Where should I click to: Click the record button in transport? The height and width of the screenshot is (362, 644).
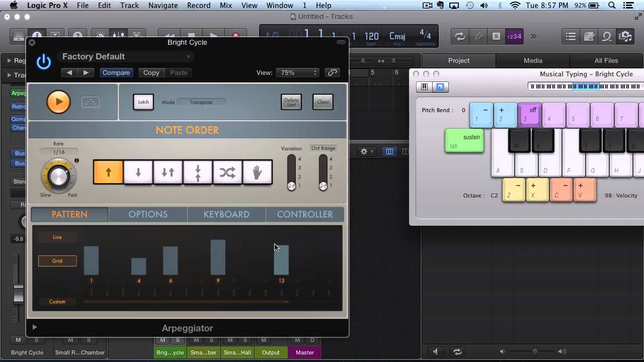[235, 36]
